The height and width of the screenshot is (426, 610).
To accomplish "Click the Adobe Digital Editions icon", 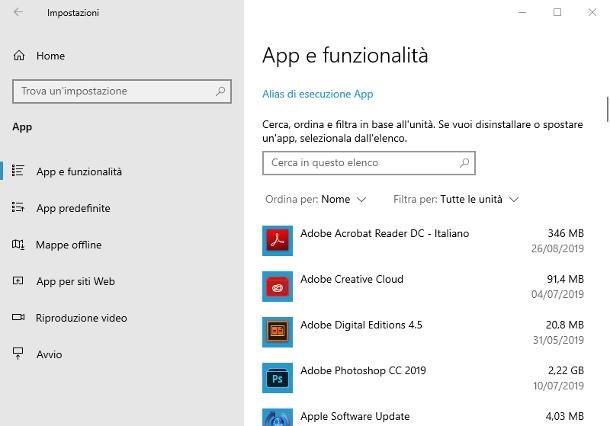I will (277, 332).
